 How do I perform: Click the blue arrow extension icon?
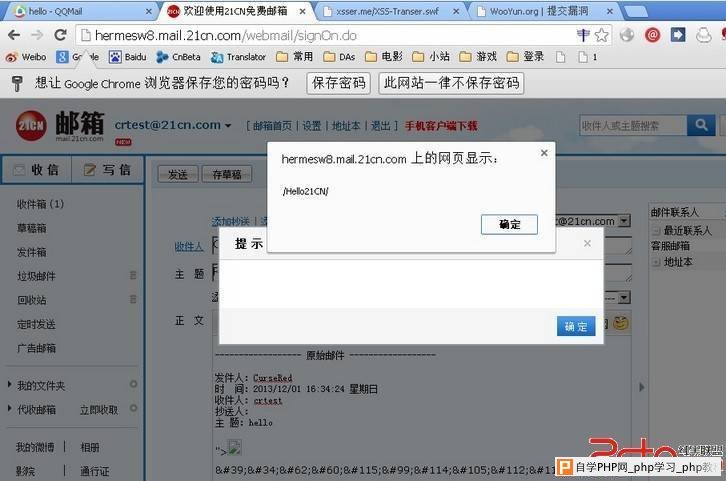point(678,35)
